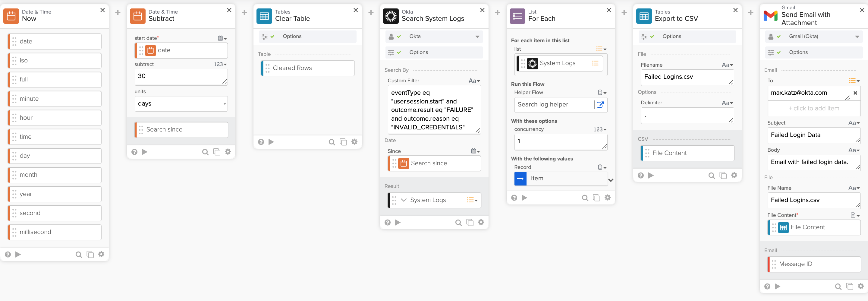Click the subtract value field with 30
868x301 pixels.
click(181, 77)
